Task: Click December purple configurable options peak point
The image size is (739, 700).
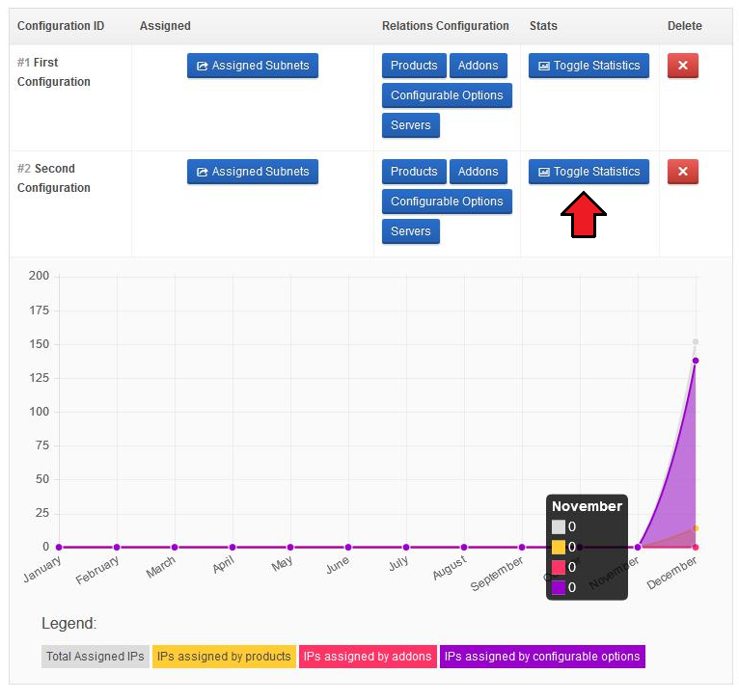Action: [x=696, y=361]
